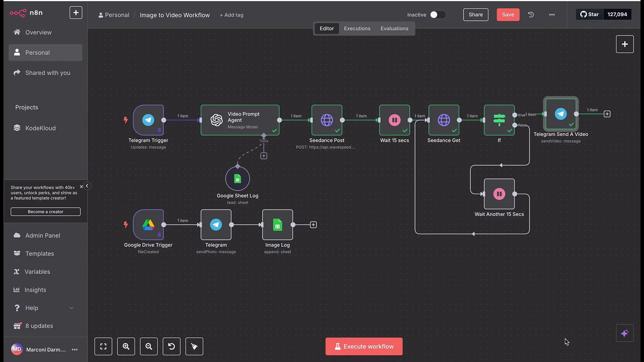644x362 pixels.
Task: Add a tool to Video Prompt Agent
Action: click(x=264, y=156)
